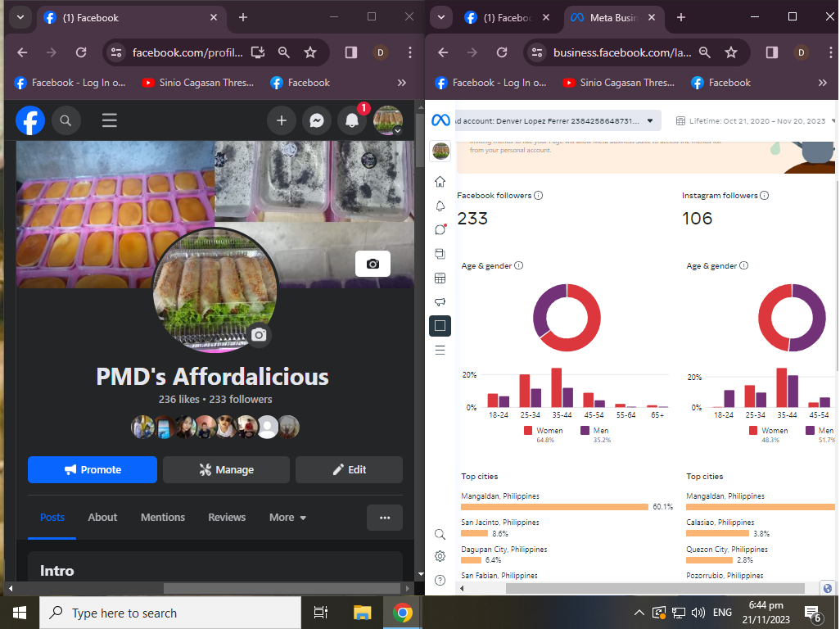Click the plus Create button on Facebook

pos(282,120)
